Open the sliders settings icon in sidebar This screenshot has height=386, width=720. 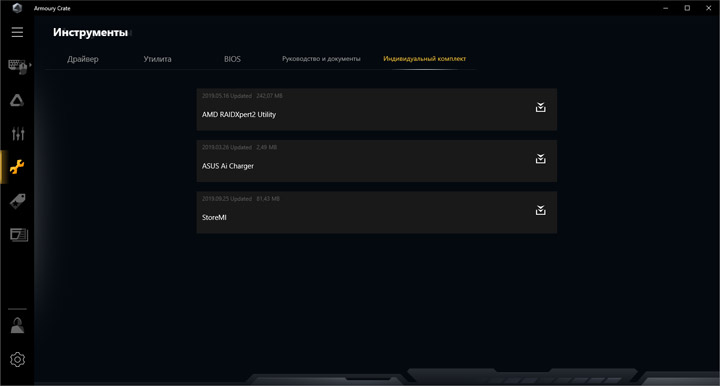(18, 134)
